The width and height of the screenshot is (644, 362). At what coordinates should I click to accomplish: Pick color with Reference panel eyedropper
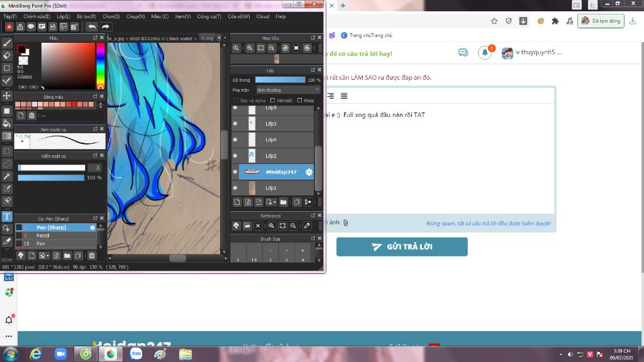[307, 226]
